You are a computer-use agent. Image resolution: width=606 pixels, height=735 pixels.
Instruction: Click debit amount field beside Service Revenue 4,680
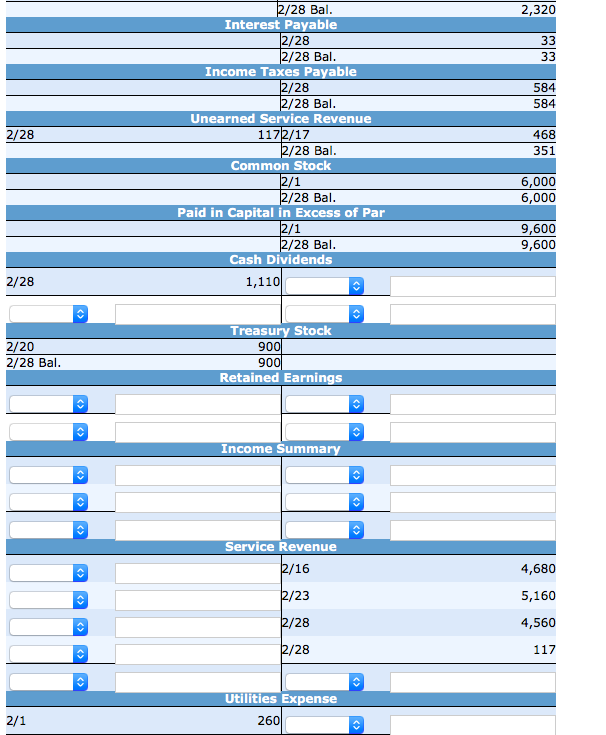pyautogui.click(x=198, y=573)
